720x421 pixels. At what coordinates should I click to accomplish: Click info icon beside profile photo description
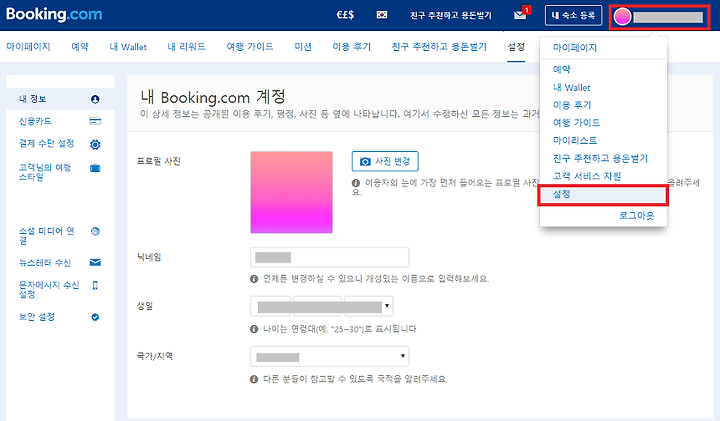[x=356, y=183]
